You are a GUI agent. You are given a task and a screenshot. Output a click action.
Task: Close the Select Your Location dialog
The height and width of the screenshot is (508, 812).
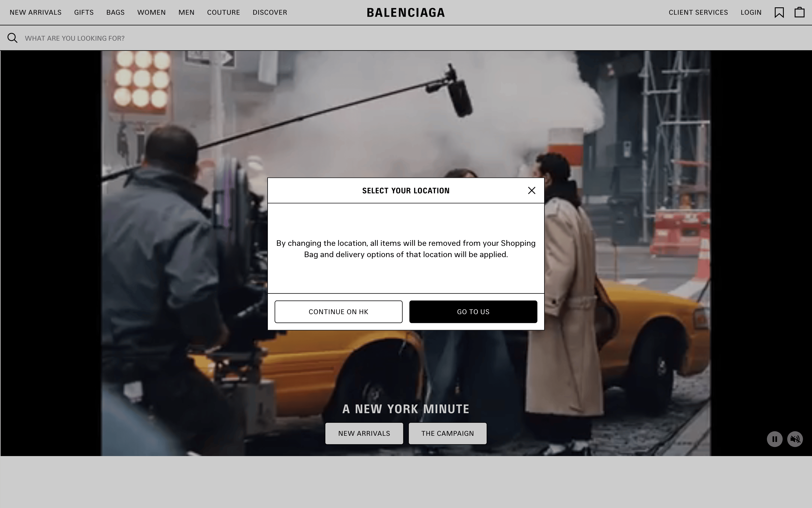pyautogui.click(x=531, y=190)
